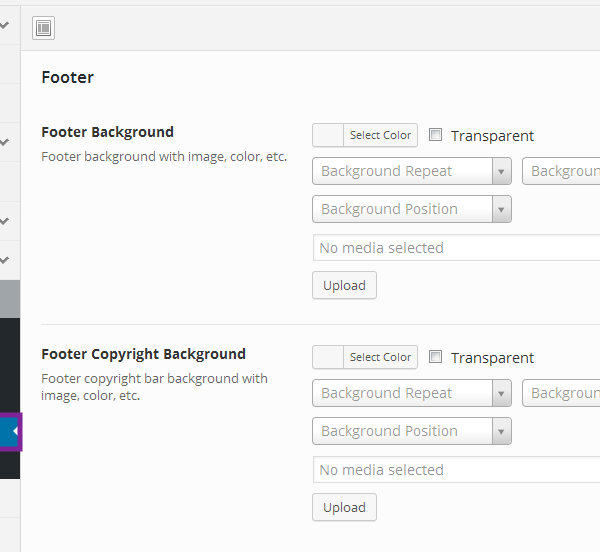Click Upload under Footer Copyright Background

344,507
